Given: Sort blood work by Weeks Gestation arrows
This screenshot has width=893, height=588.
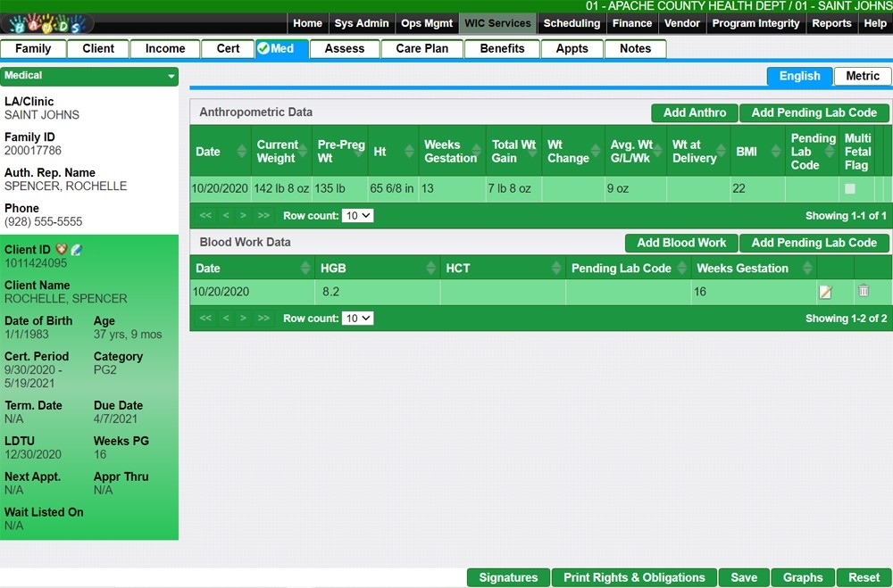Looking at the screenshot, I should [808, 269].
